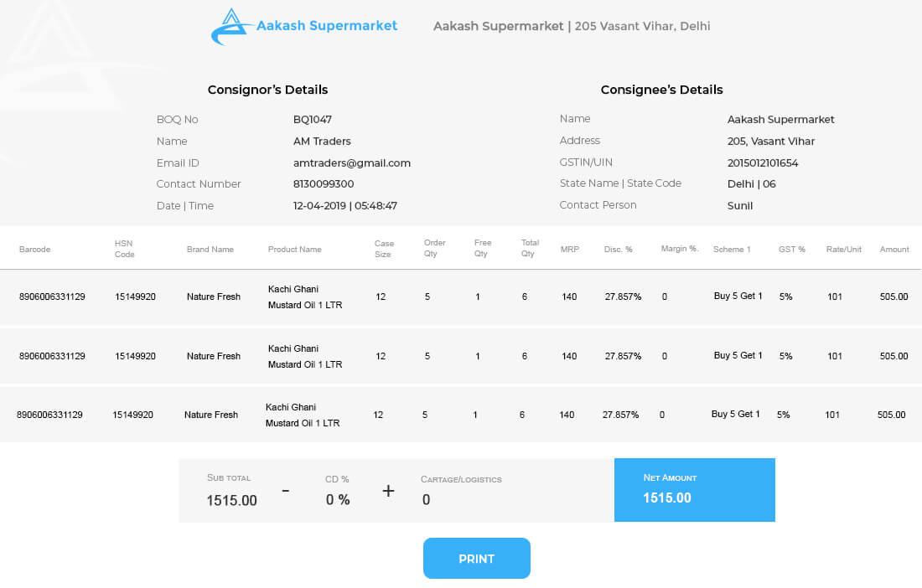Viewport: 922px width, 588px height.
Task: Click the Free Qty column header
Action: click(x=482, y=249)
